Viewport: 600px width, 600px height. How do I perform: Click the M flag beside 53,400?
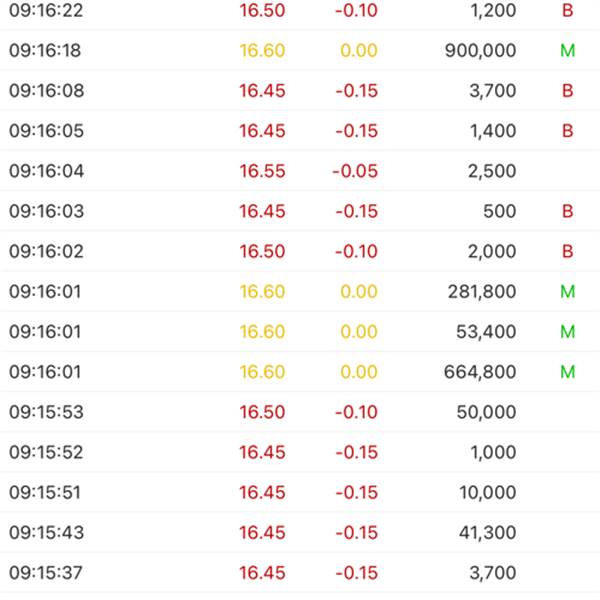coord(567,332)
